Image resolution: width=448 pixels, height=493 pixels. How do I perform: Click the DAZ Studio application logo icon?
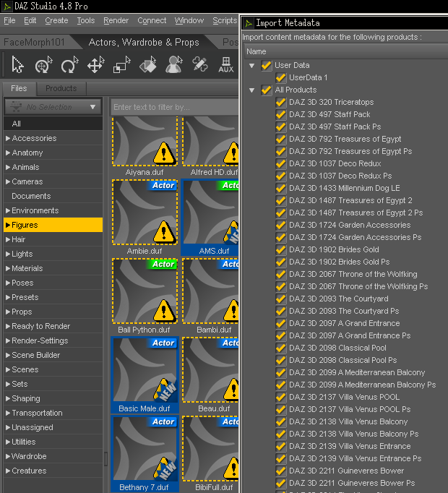[x=7, y=6]
